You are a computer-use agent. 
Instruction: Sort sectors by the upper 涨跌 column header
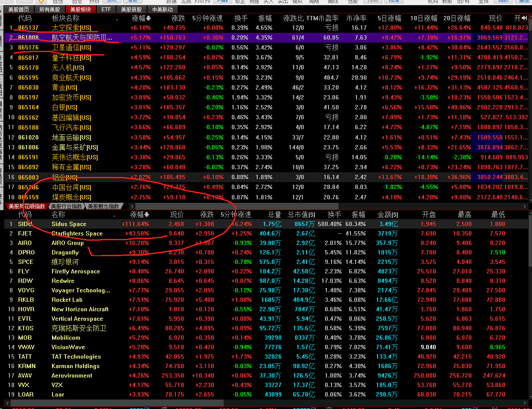point(178,19)
